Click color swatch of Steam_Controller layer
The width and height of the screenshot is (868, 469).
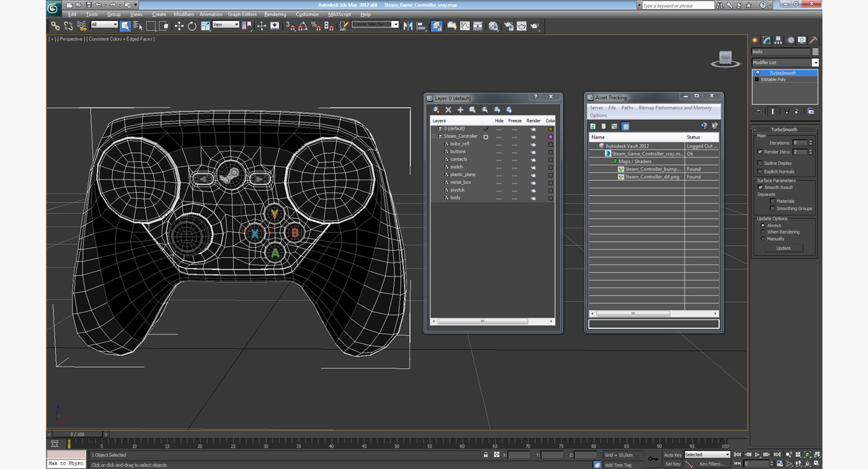[551, 137]
